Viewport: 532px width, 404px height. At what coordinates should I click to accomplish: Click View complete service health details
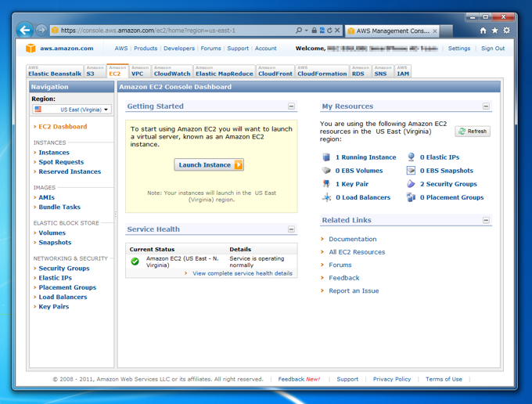pyautogui.click(x=243, y=273)
